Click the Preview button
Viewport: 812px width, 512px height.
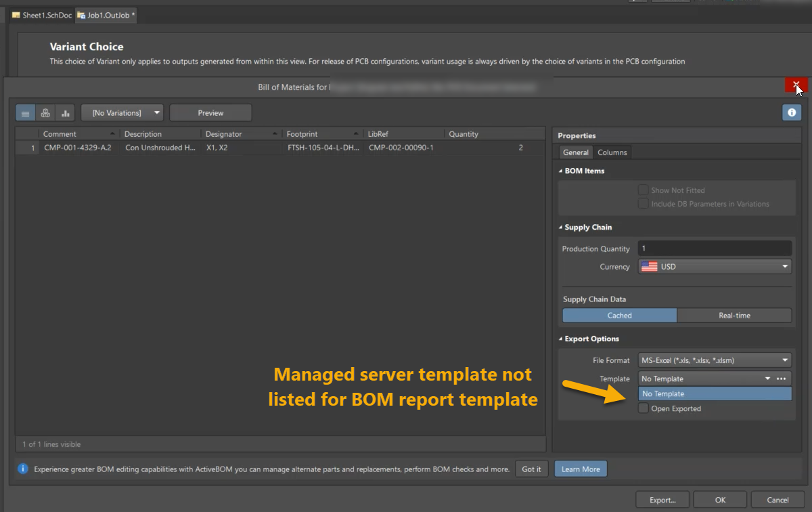210,112
